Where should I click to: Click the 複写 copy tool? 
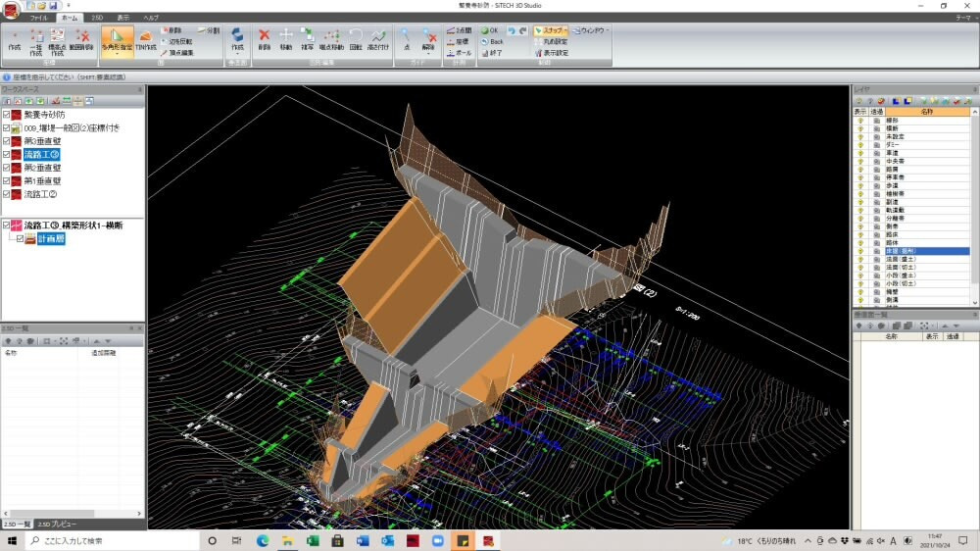pos(308,39)
